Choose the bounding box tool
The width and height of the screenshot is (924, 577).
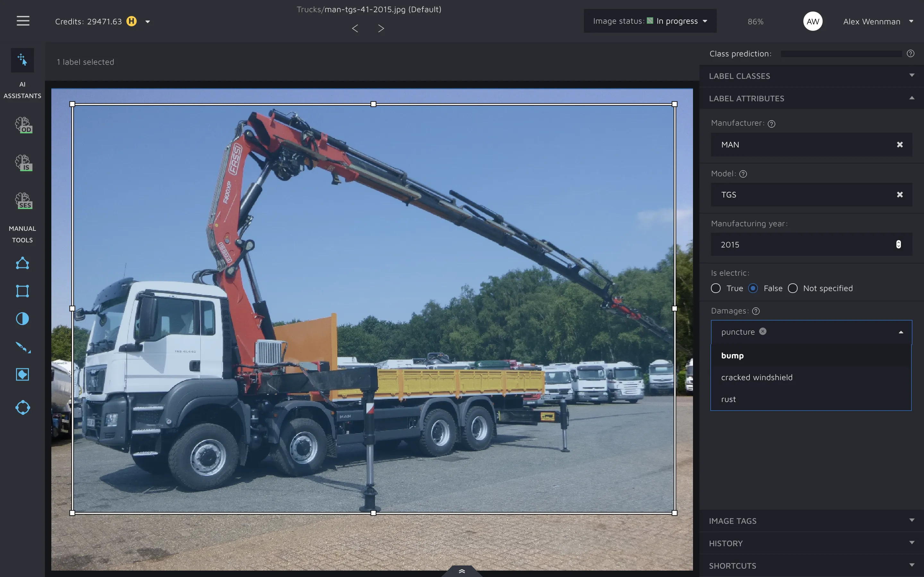[x=22, y=291]
